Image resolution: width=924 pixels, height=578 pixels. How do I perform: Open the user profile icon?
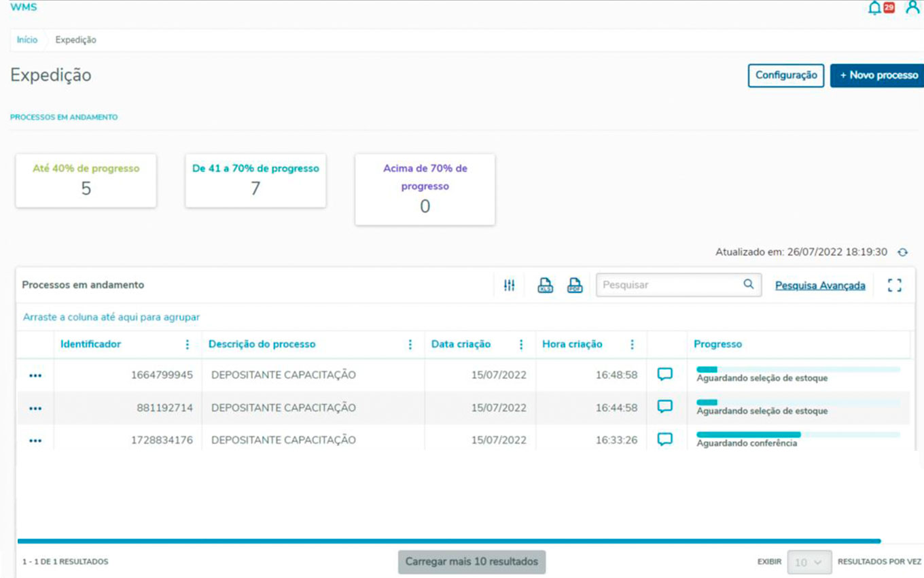point(912,8)
